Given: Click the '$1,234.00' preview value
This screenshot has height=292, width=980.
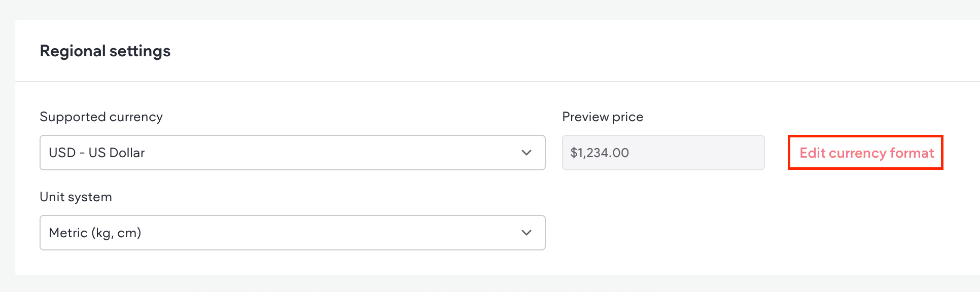Looking at the screenshot, I should [x=600, y=153].
